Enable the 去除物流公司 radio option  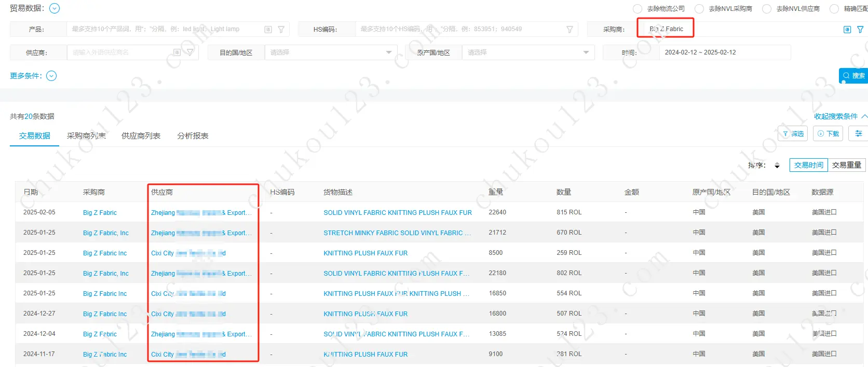pos(638,9)
